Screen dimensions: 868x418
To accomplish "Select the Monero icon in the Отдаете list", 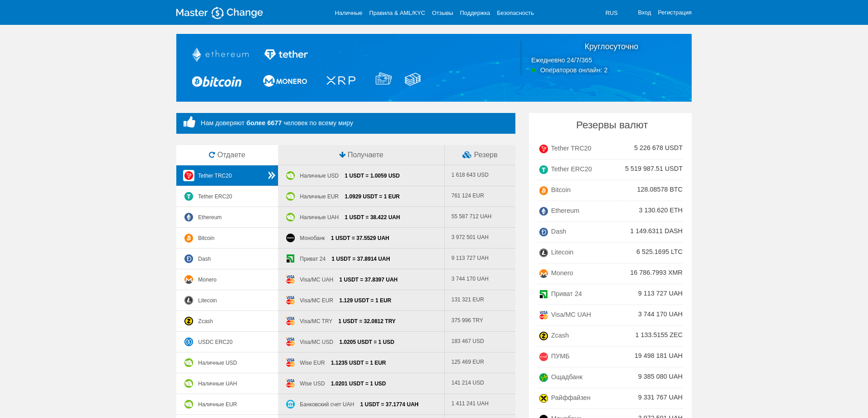I will [189, 279].
